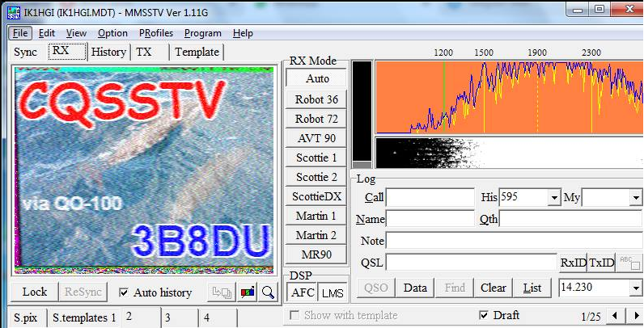Open the 14.230 frequency dropdown
Screen dimensions: 644x328
[x=635, y=288]
